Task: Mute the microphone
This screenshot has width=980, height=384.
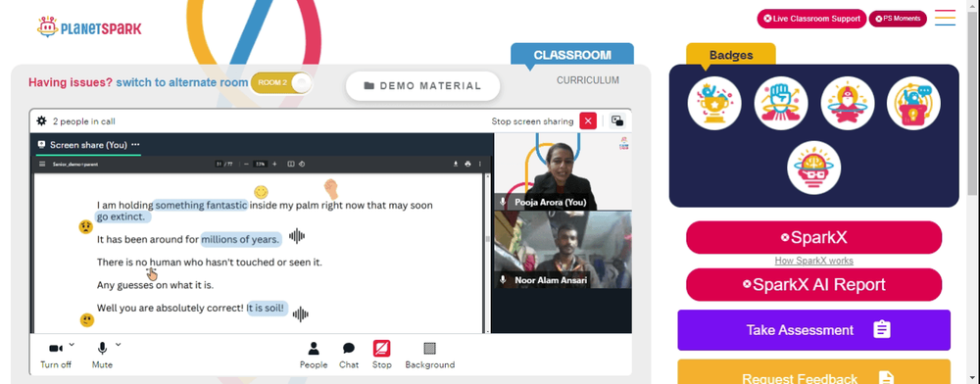Action: click(102, 354)
